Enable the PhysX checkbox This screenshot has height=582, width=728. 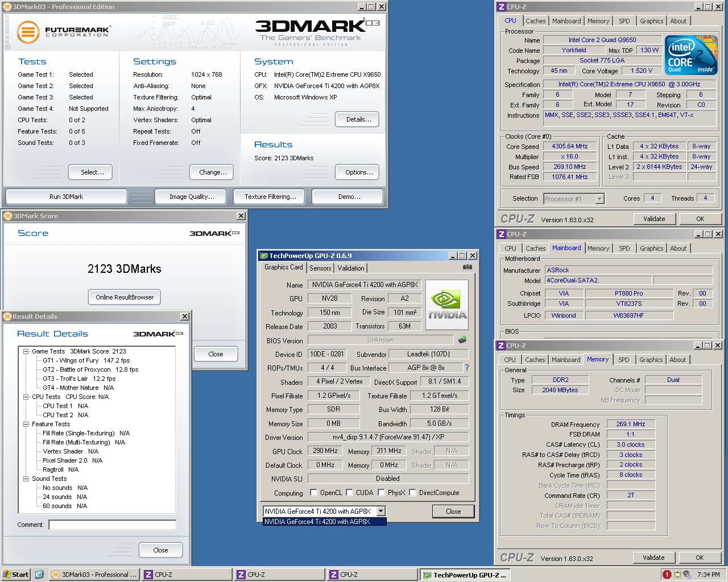tap(381, 493)
